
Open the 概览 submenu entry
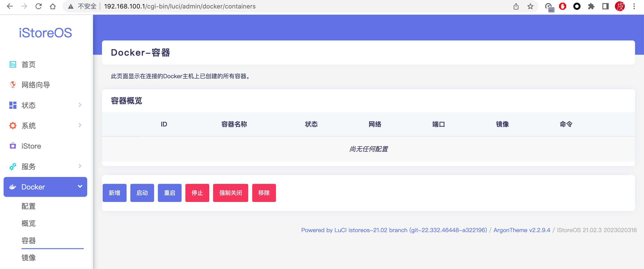(28, 223)
